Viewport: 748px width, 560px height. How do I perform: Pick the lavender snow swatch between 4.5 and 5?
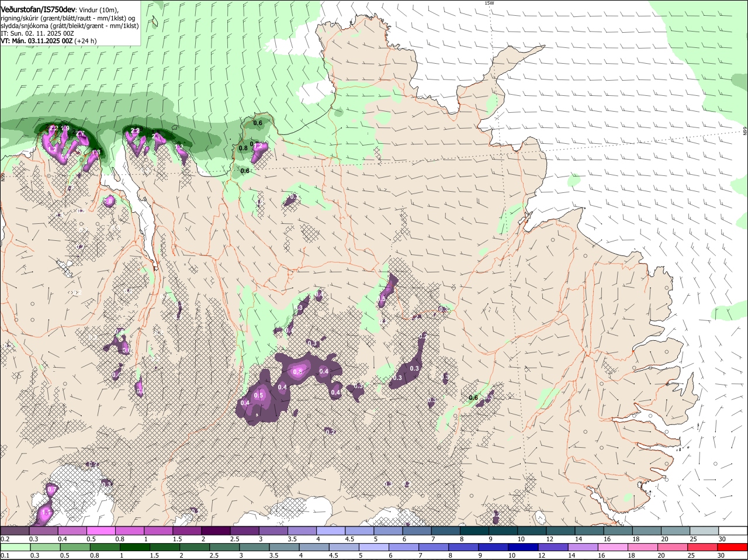tap(360, 531)
